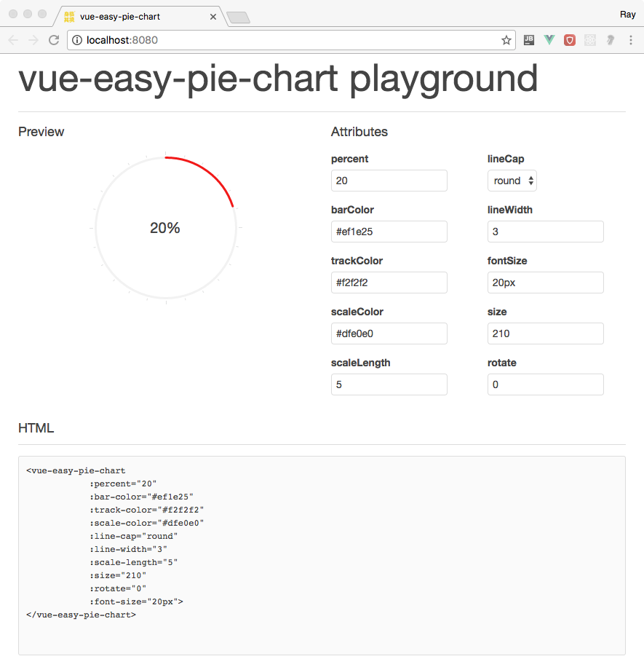Reload the playground page
The image size is (644, 667).
53,40
